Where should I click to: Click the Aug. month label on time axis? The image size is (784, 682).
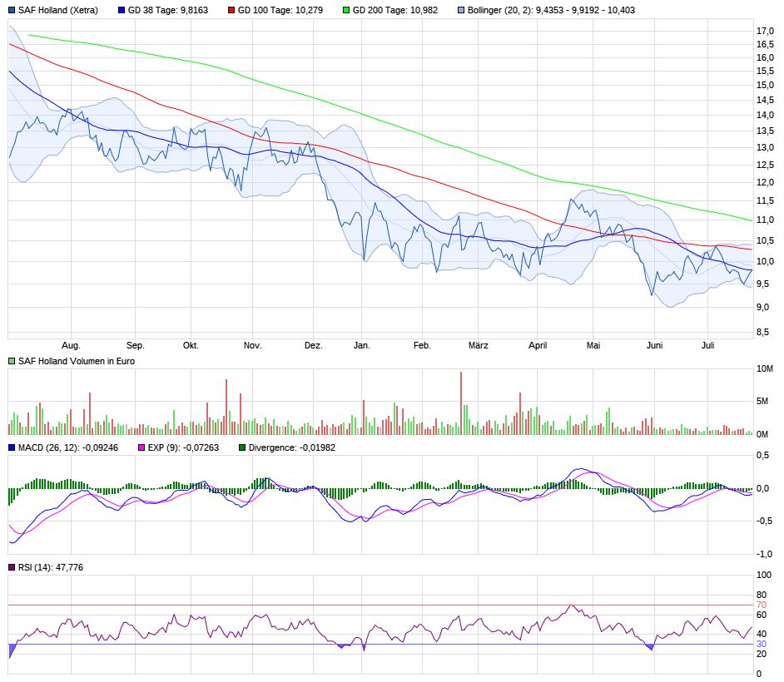coord(72,345)
